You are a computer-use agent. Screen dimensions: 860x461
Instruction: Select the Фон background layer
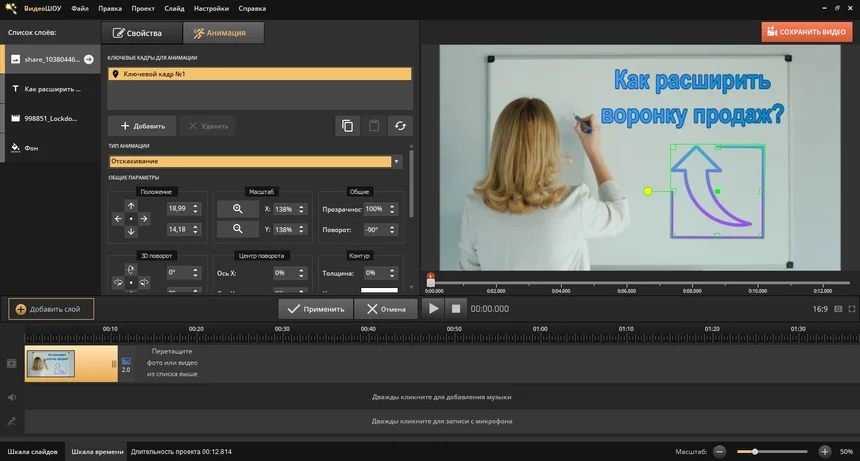click(51, 148)
